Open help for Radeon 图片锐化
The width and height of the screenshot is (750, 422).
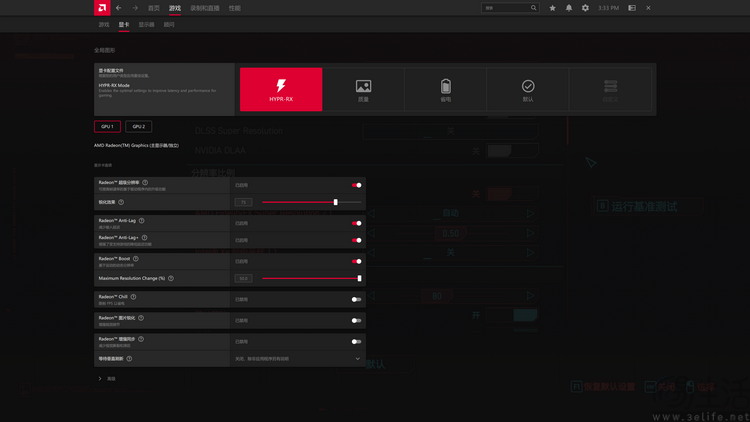pyautogui.click(x=141, y=318)
